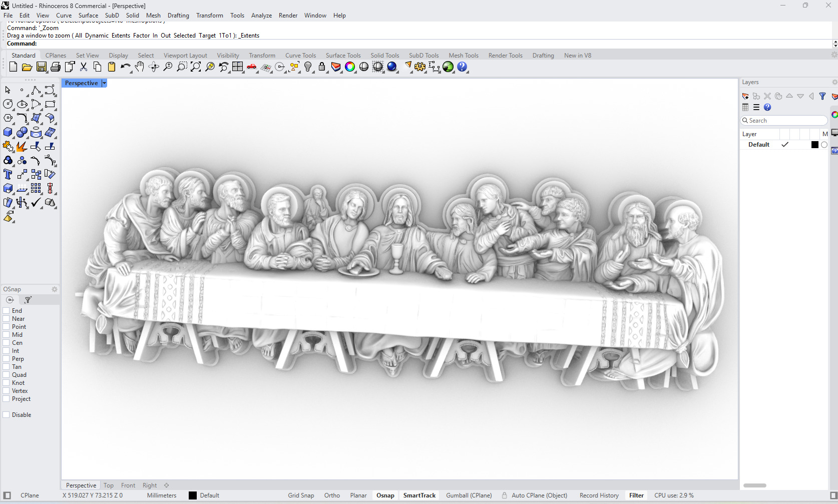Cut selection with the scissors icon
The width and height of the screenshot is (838, 504).
[84, 67]
